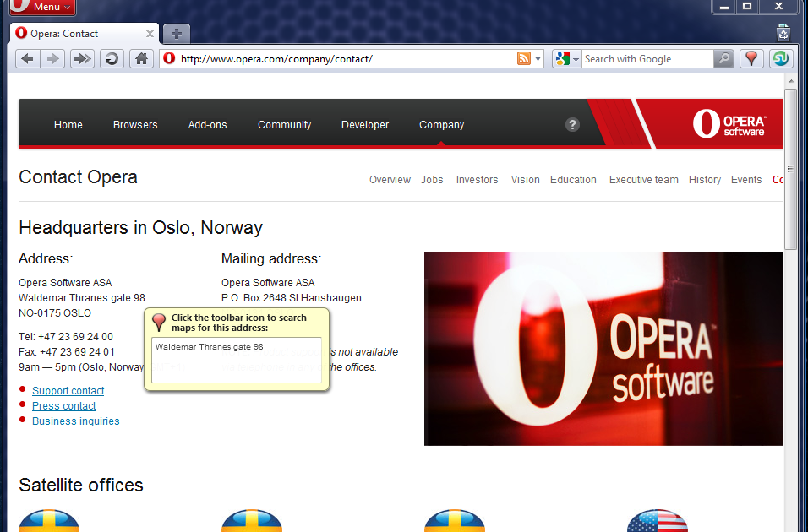Viewport: 808px width, 532px height.
Task: Open the Home nav item
Action: 68,125
